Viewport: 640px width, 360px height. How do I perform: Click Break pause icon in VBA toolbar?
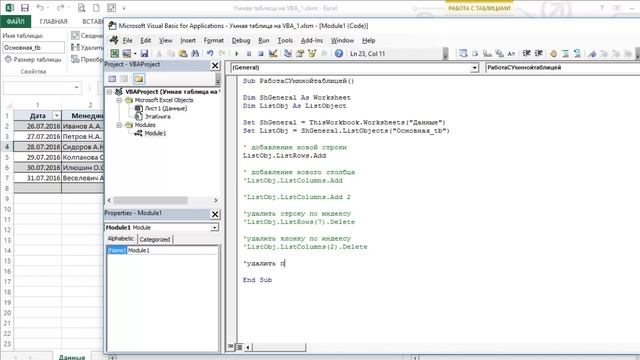point(249,53)
